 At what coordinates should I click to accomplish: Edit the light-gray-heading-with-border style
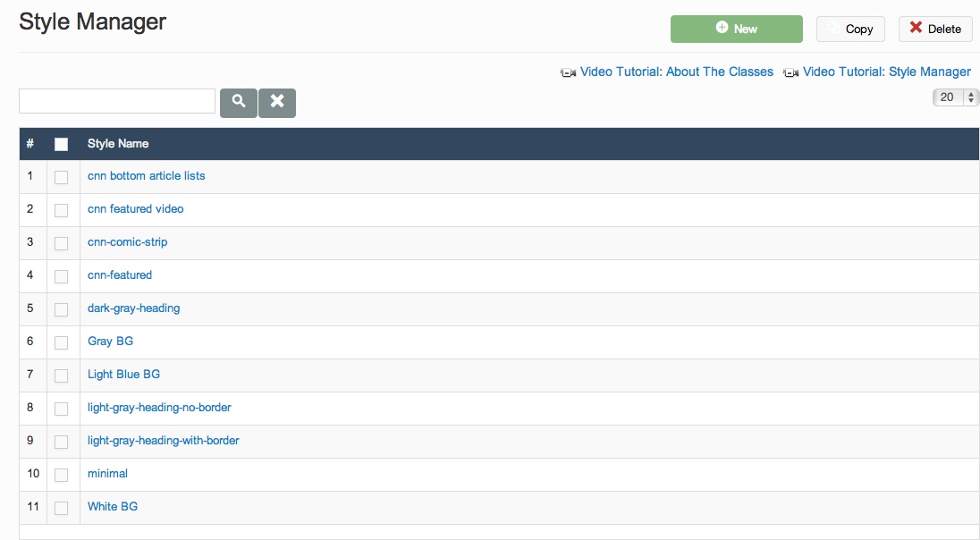tap(163, 441)
